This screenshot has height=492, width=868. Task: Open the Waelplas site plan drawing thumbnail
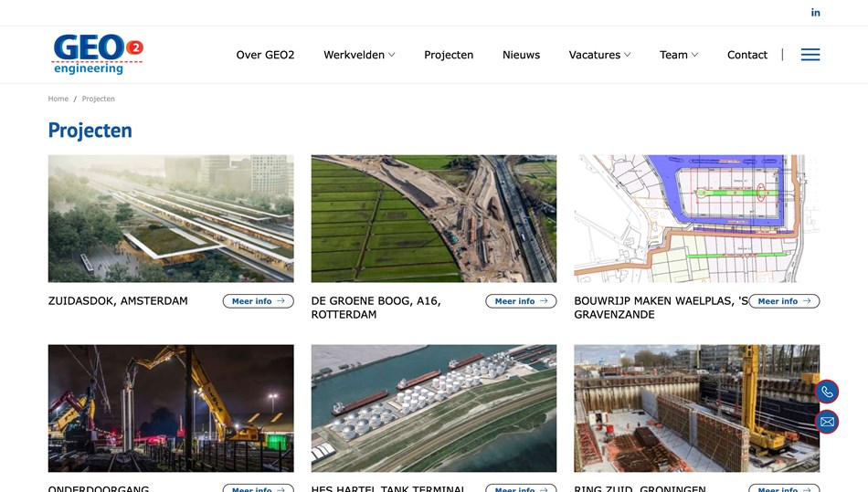tap(697, 218)
